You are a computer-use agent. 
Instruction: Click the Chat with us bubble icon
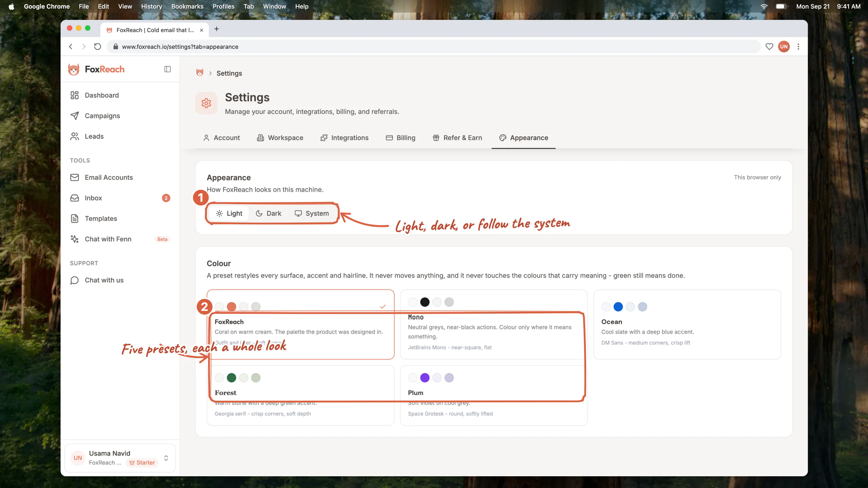coord(74,280)
